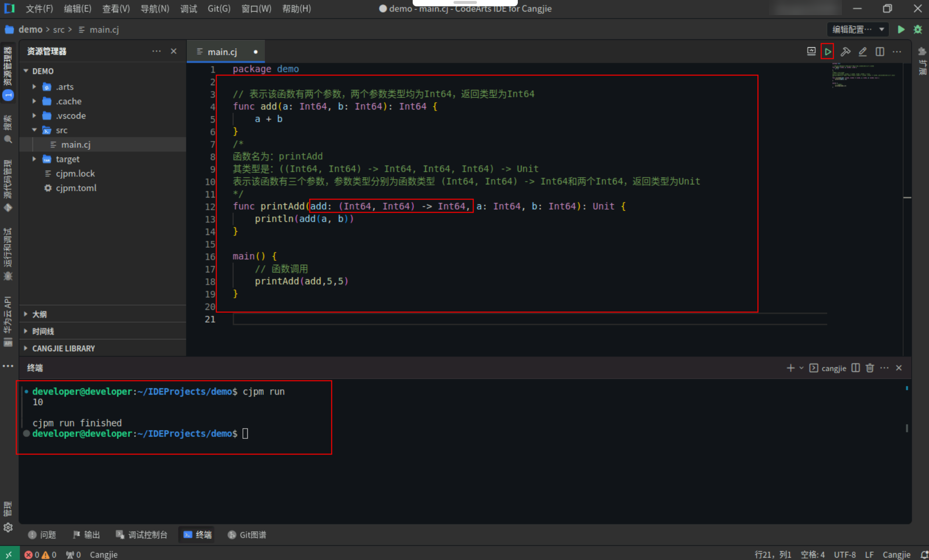
Task: Open more editor actions ellipsis
Action: click(x=897, y=52)
